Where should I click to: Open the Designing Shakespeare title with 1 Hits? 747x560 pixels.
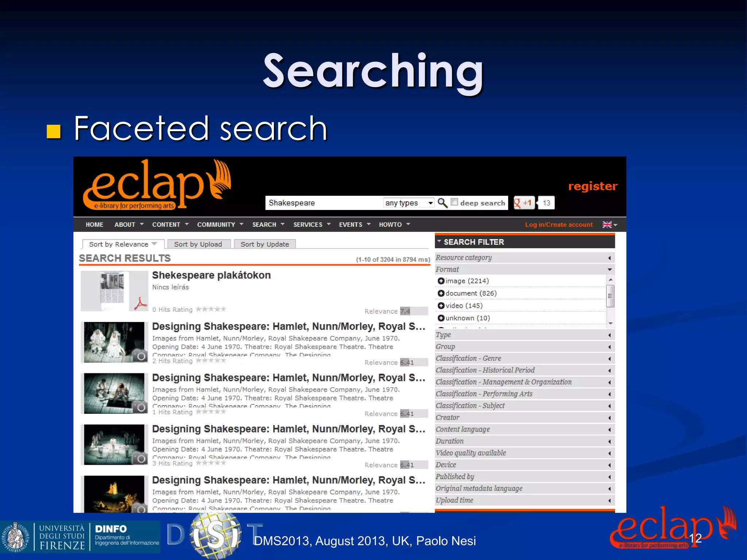pyautogui.click(x=289, y=378)
